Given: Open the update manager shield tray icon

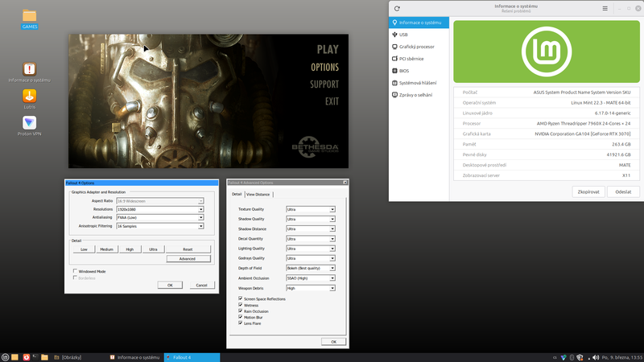Looking at the screenshot, I should click(580, 357).
